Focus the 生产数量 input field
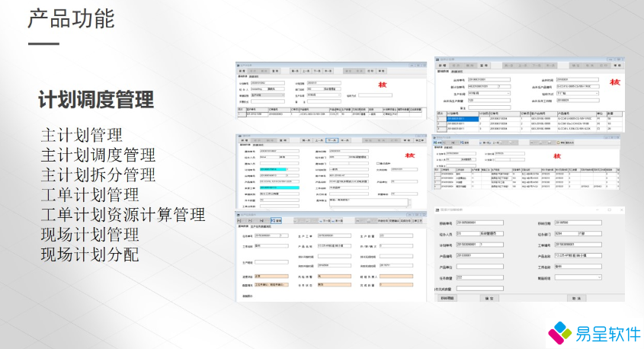The height and width of the screenshot is (349, 644). [396, 235]
